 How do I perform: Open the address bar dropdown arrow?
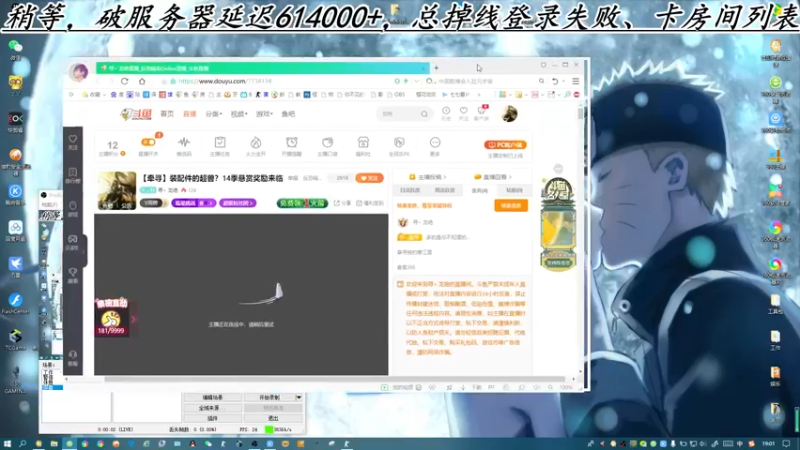(416, 81)
